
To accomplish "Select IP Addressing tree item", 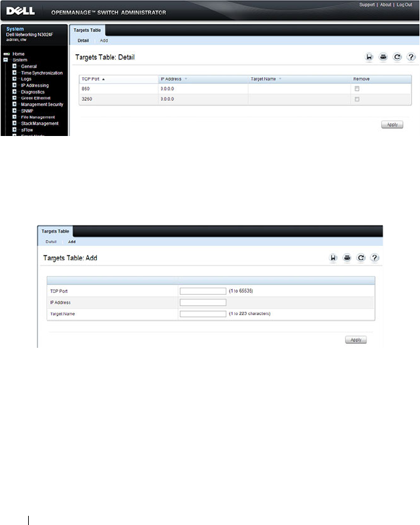I will 35,86.
